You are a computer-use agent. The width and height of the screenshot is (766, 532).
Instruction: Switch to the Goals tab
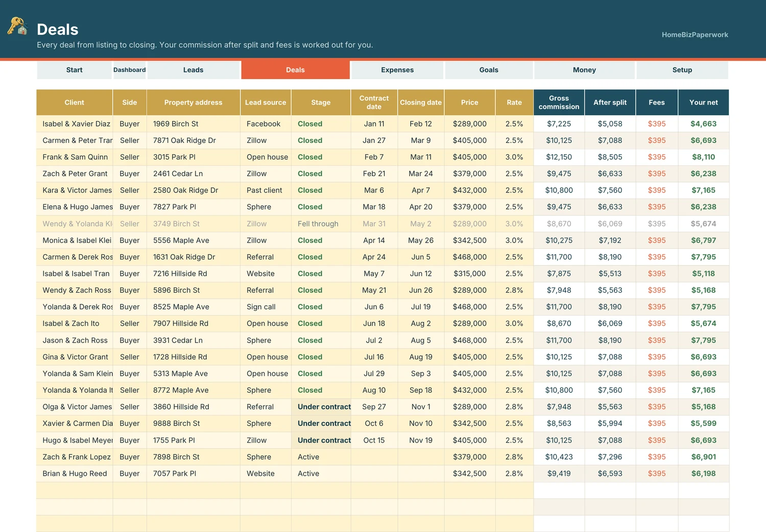pyautogui.click(x=489, y=70)
